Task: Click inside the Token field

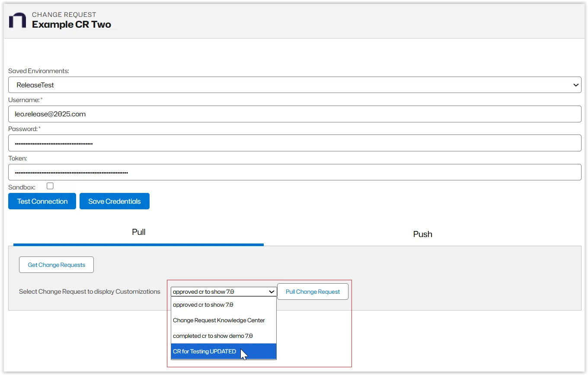Action: (x=294, y=172)
